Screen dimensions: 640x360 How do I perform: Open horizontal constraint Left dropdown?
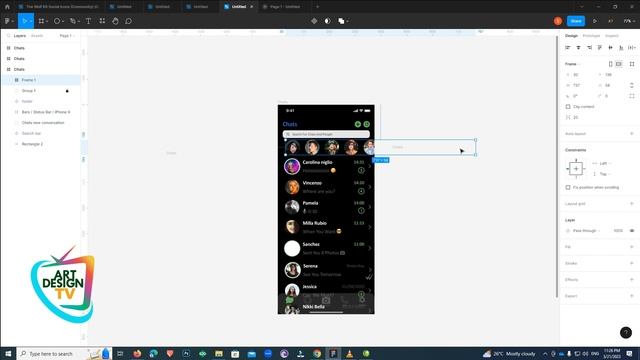605,163
